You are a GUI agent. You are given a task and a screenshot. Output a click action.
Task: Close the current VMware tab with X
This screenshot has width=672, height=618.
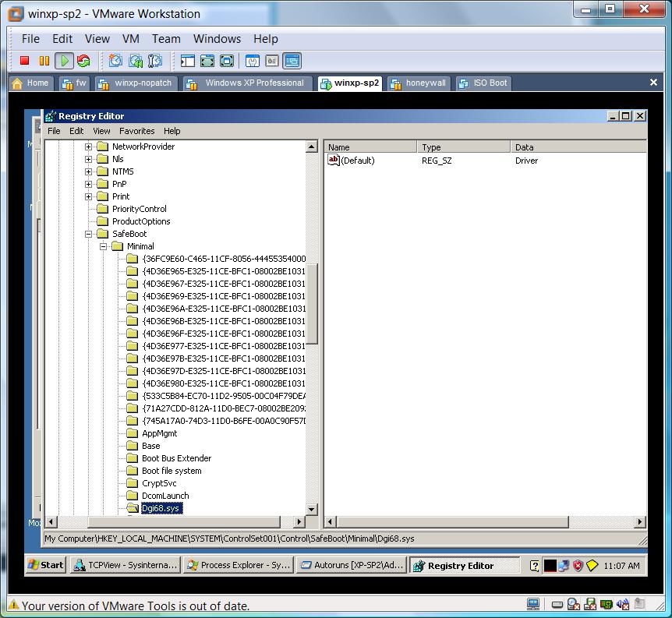[653, 83]
